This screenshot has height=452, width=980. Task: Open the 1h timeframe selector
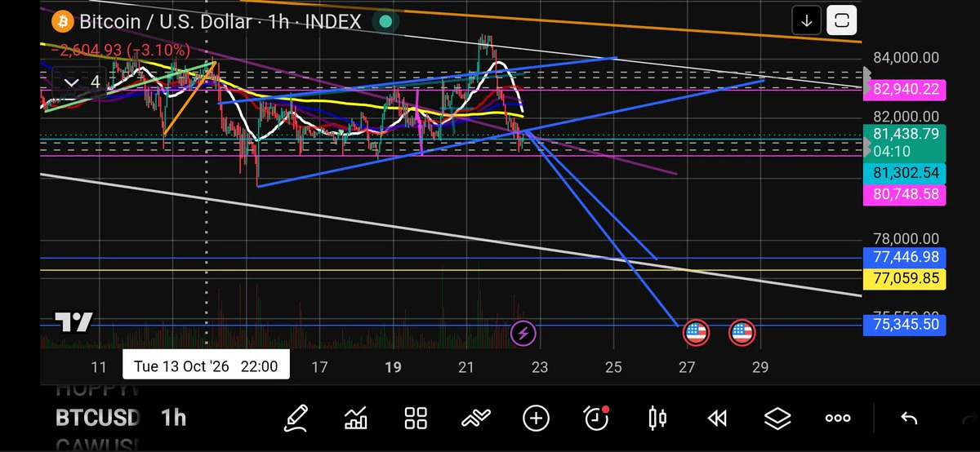pos(174,419)
